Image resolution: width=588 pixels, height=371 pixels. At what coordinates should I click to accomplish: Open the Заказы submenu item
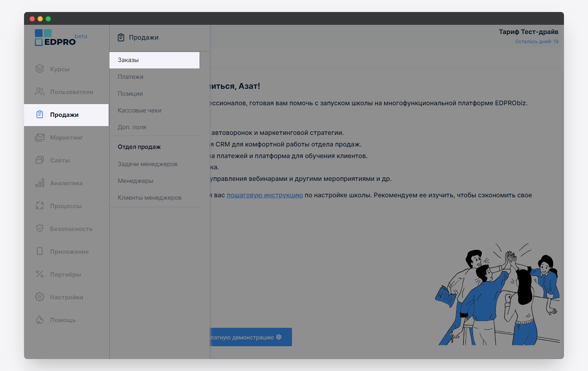tap(128, 60)
